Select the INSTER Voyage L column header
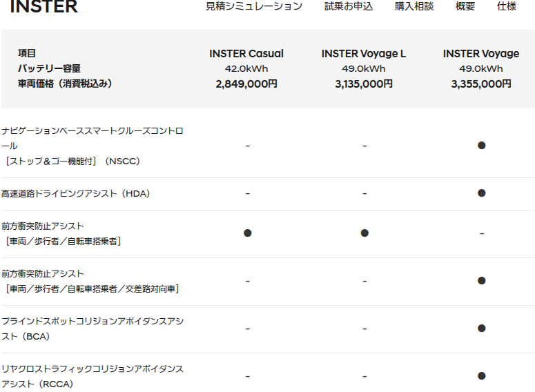This screenshot has height=392, width=535. [364, 54]
